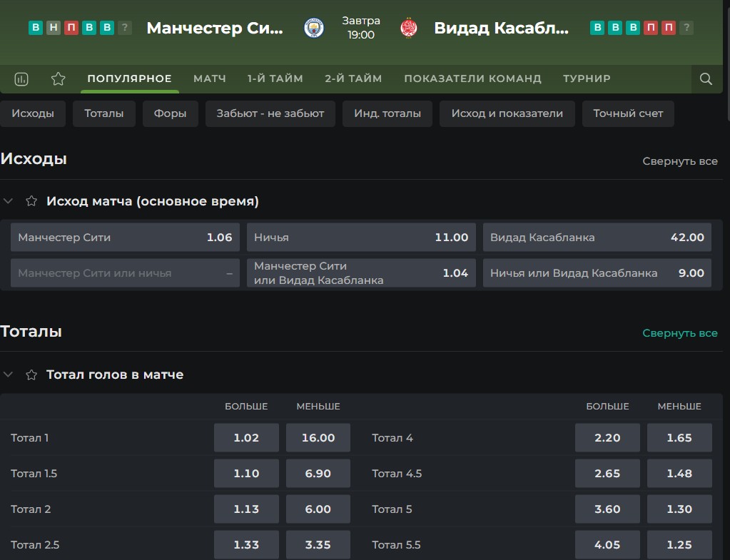Jump to the 'Исходы' filter chip
Image resolution: width=730 pixels, height=560 pixels.
click(33, 113)
